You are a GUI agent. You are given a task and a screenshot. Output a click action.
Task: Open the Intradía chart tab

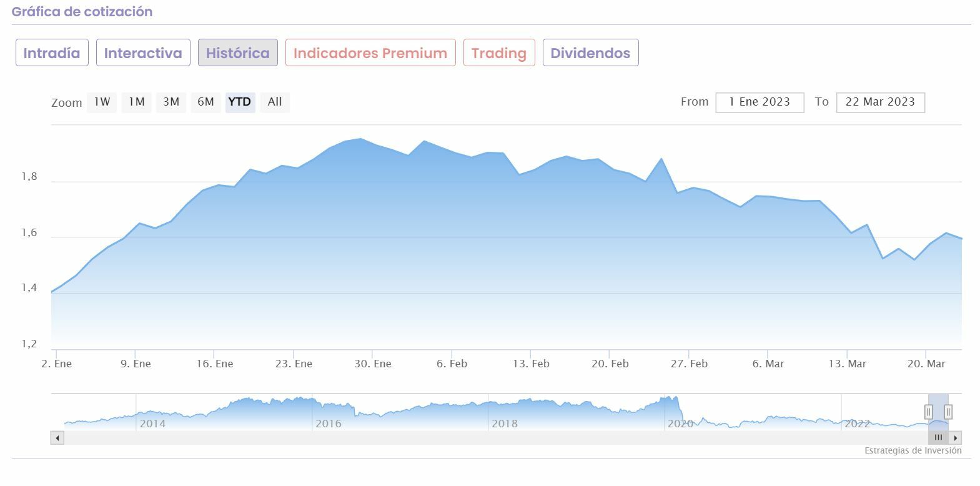(52, 53)
